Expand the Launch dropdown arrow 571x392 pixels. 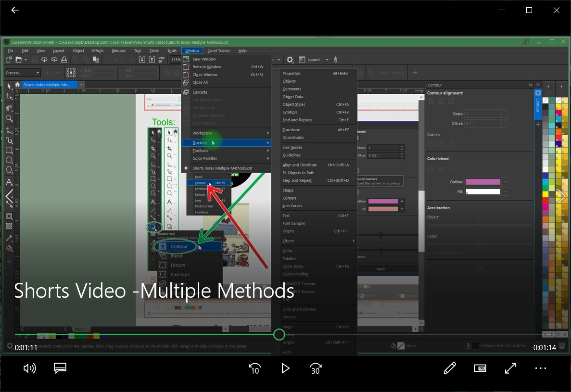(x=327, y=60)
